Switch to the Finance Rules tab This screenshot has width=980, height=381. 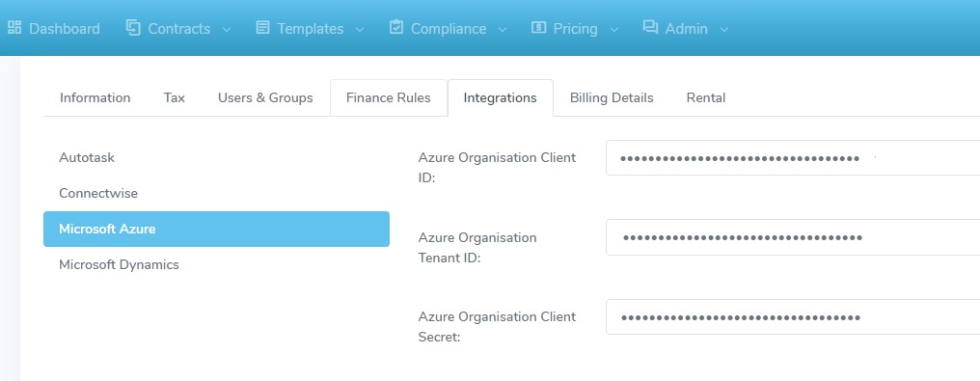pyautogui.click(x=389, y=98)
